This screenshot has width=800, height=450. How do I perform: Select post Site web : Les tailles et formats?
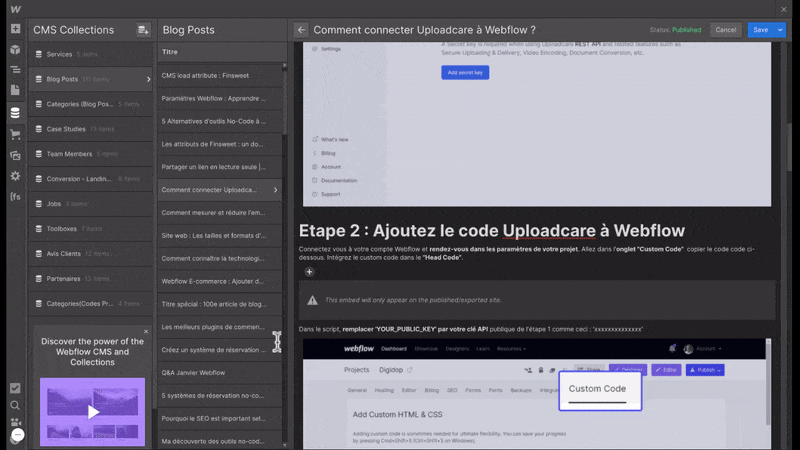click(220, 236)
